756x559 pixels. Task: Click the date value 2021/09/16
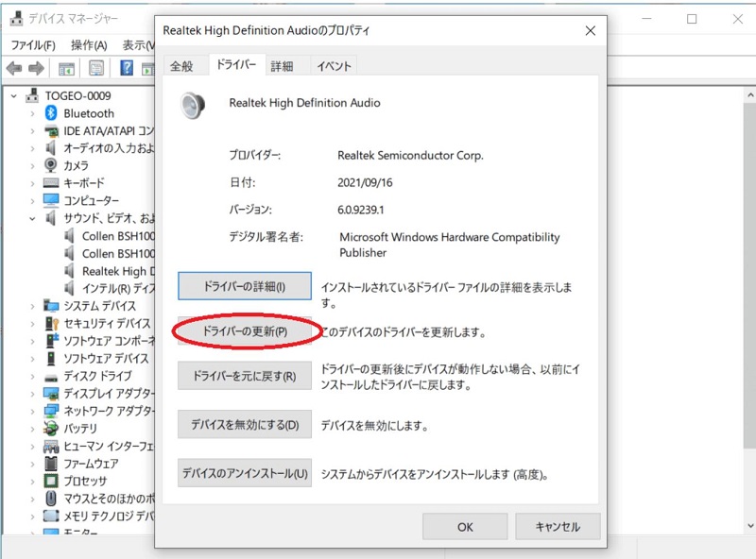pos(365,182)
